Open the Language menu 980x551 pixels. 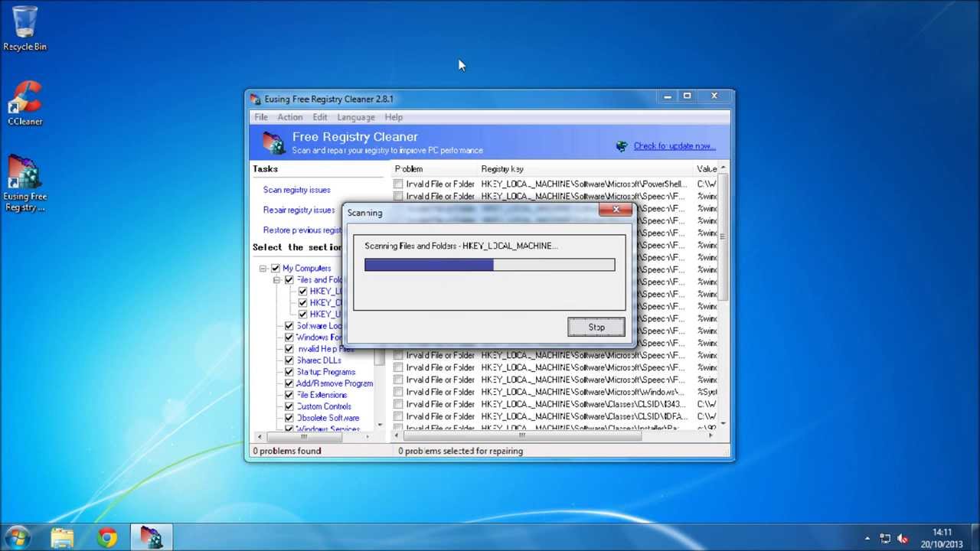coord(356,117)
